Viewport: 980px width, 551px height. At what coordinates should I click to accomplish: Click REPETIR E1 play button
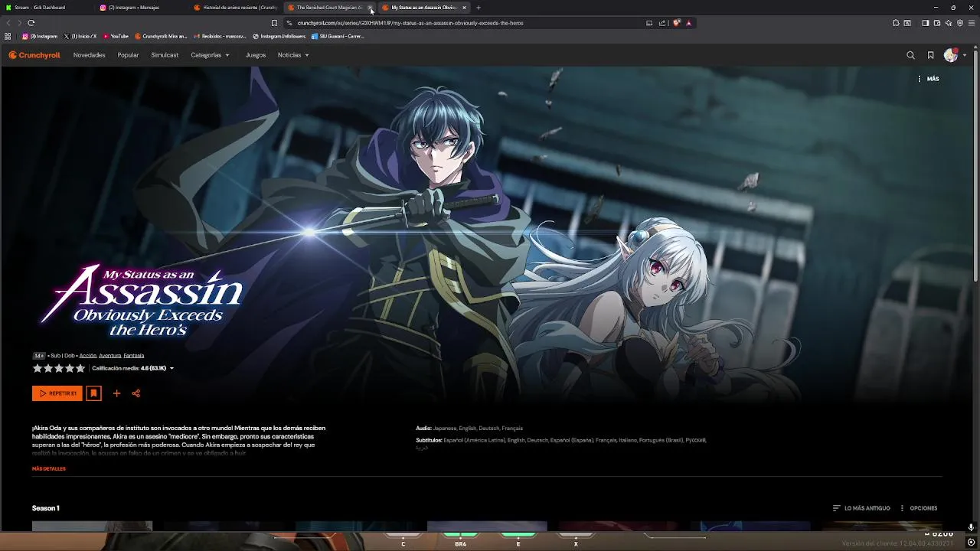coord(57,393)
